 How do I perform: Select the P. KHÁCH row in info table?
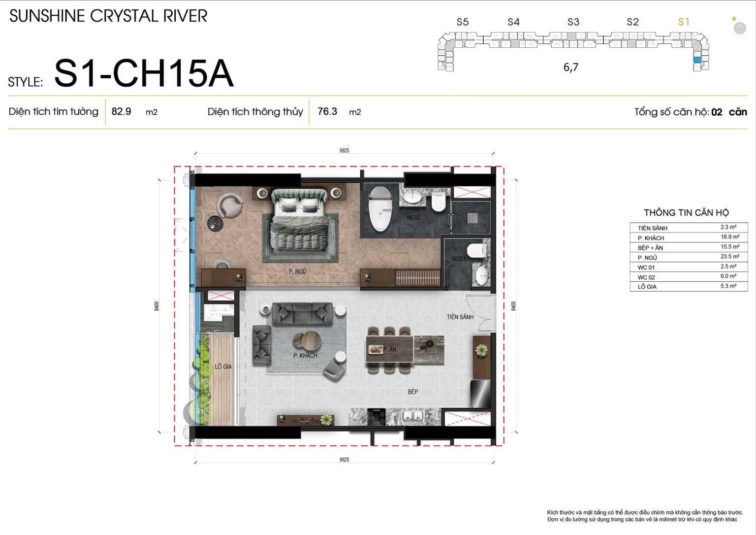[x=689, y=237]
